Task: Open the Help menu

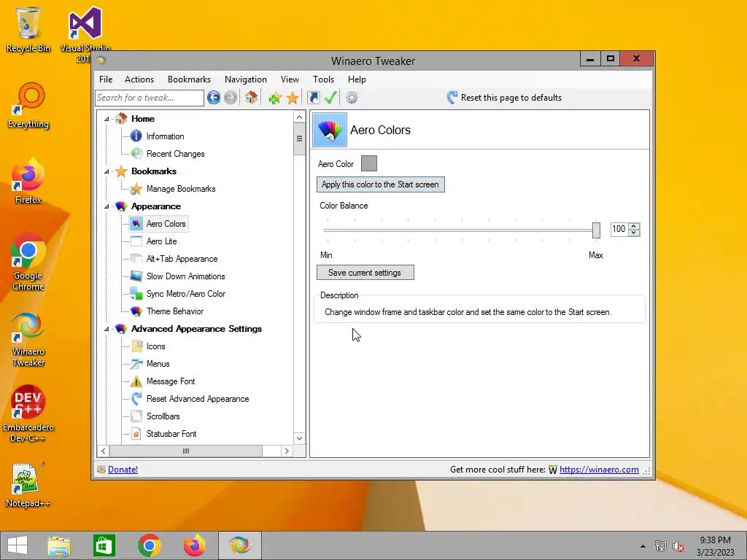Action: point(357,79)
